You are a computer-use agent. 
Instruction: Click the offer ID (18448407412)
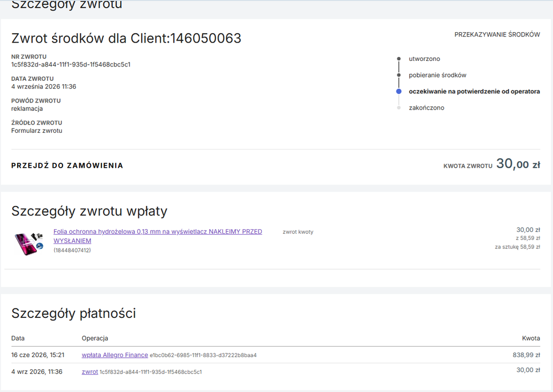tap(72, 250)
